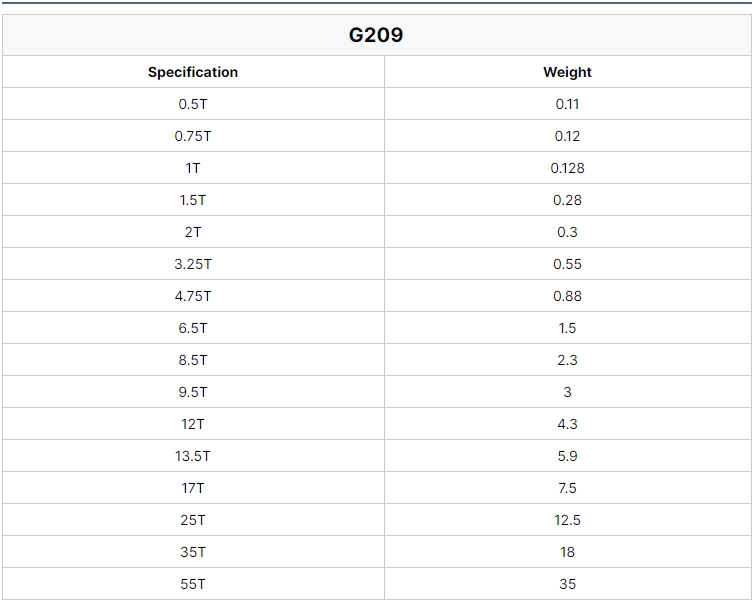This screenshot has height=602, width=755.
Task: Click weight value 0.3 for 2T
Action: click(x=568, y=232)
